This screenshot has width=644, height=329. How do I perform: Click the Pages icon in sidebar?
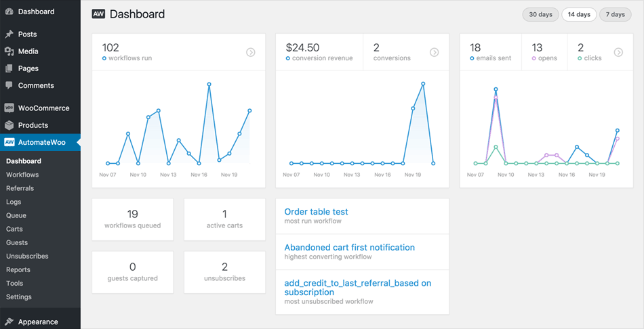click(9, 68)
